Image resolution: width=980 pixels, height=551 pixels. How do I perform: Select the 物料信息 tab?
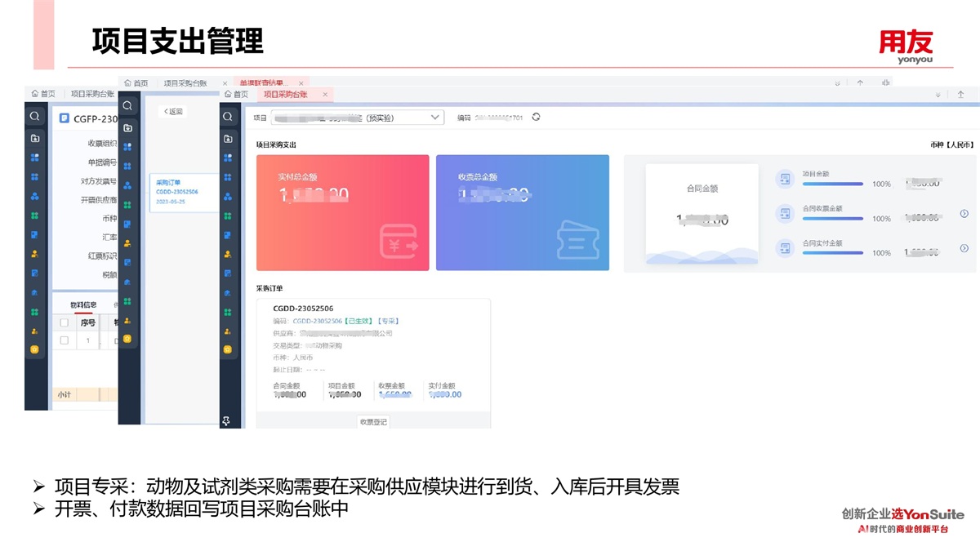pos(82,304)
